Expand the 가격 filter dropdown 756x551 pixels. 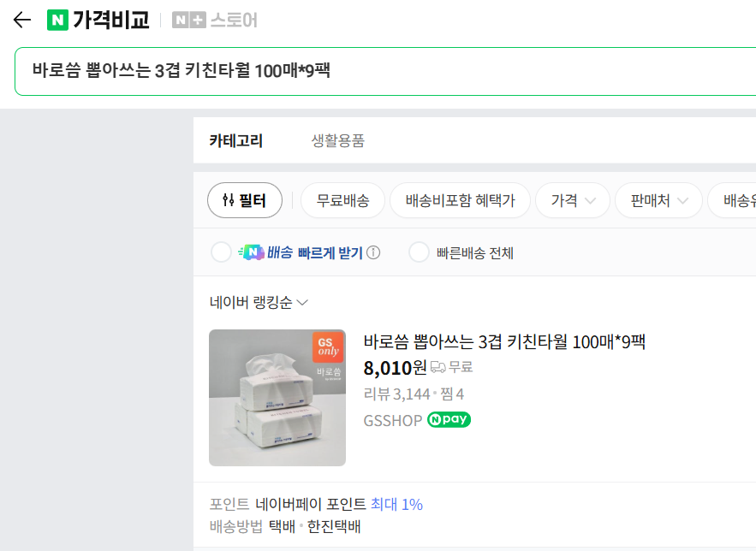pos(572,201)
